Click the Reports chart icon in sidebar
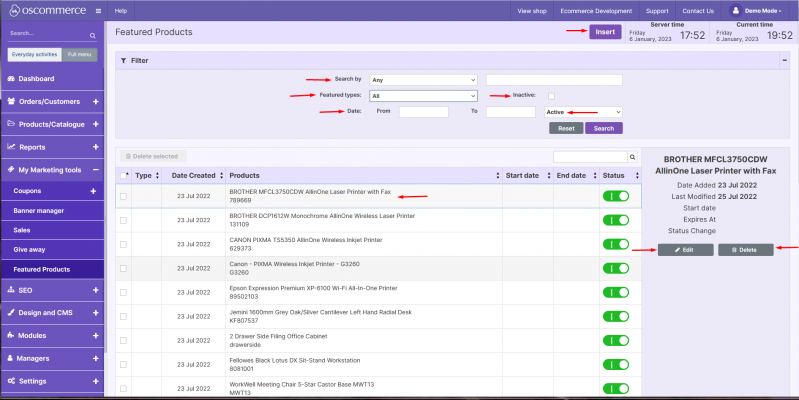 (x=11, y=147)
